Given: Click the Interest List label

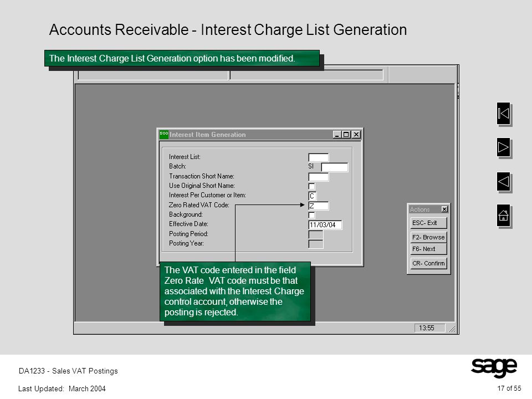Looking at the screenshot, I should click(185, 157).
